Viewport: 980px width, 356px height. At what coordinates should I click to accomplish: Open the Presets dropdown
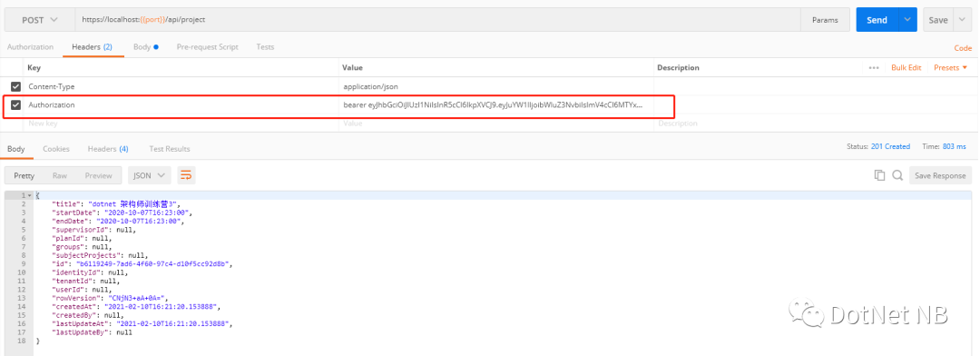[x=950, y=67]
